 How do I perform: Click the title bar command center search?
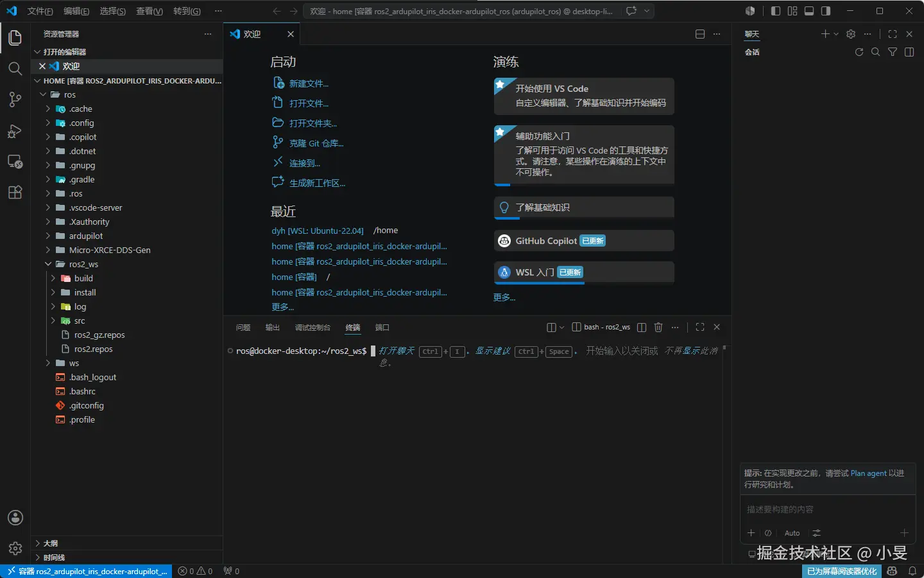(x=461, y=11)
